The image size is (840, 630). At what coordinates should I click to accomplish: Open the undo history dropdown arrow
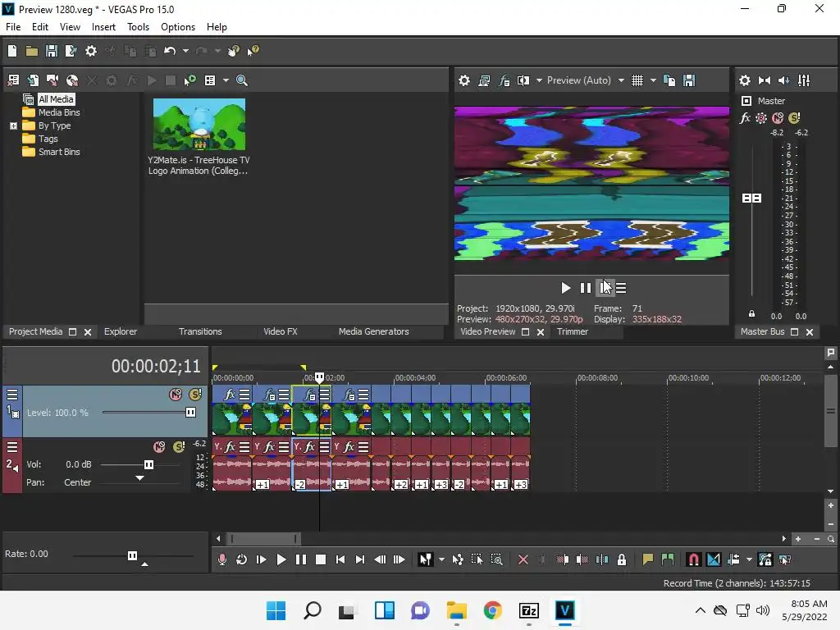click(185, 51)
